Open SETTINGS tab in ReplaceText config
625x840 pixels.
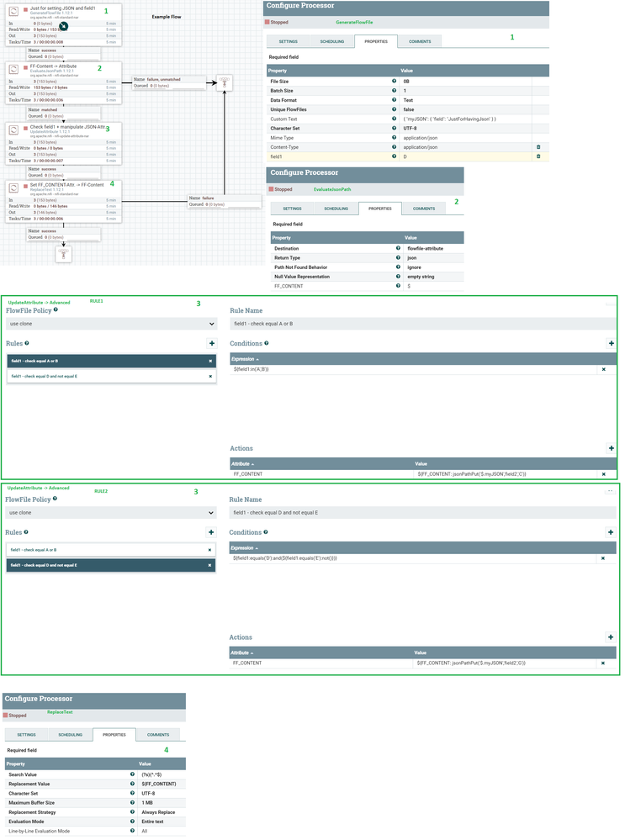pyautogui.click(x=26, y=734)
